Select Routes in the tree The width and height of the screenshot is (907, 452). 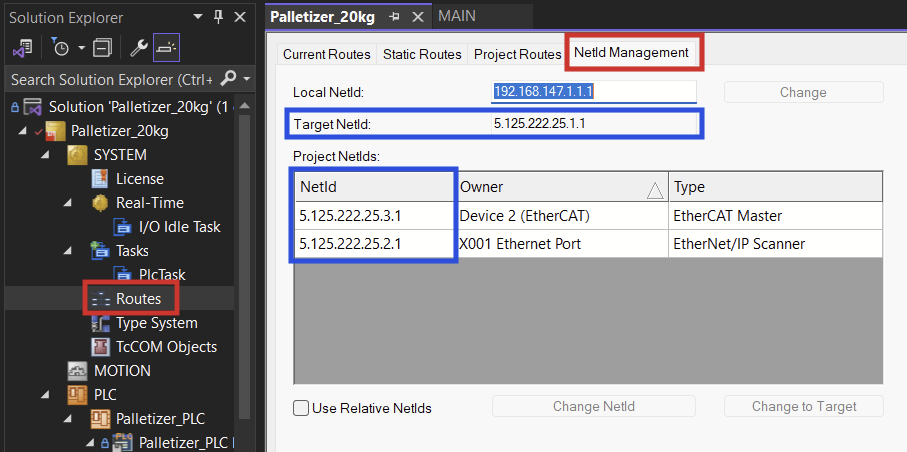tap(138, 299)
